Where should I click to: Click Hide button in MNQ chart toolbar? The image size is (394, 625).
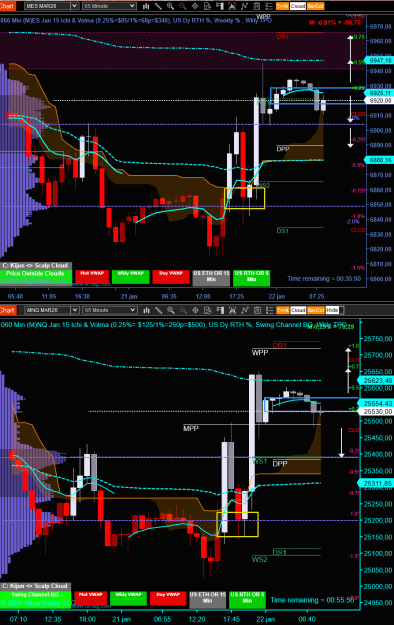332,310
